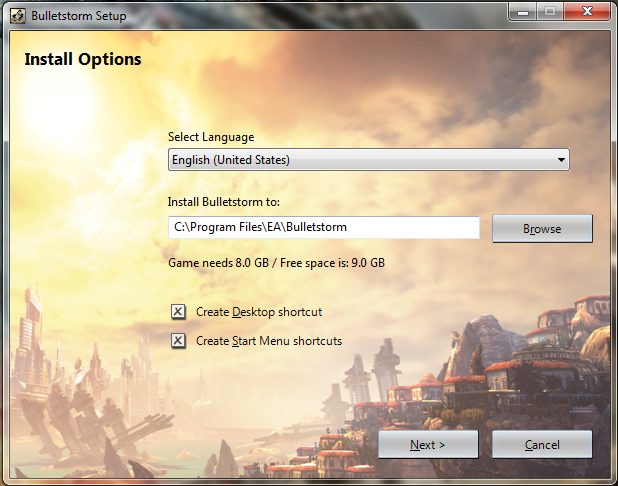This screenshot has height=486, width=618.
Task: Click the Browse button
Action: 542,229
